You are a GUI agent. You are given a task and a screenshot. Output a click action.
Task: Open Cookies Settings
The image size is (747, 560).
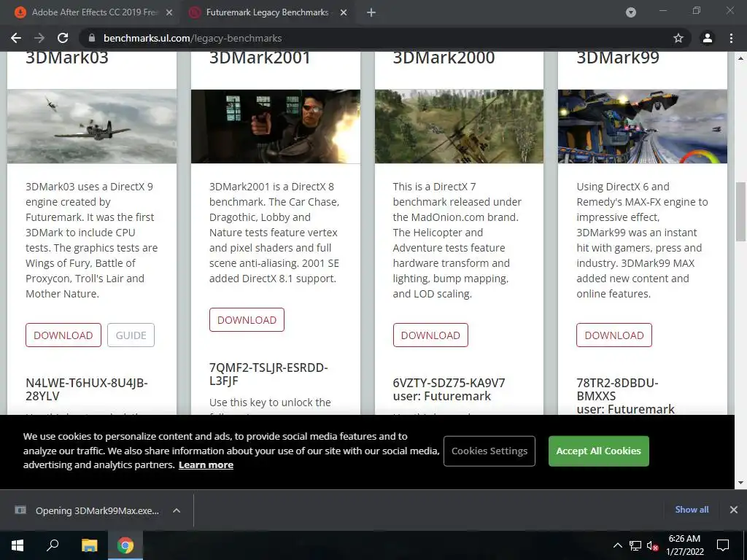tap(489, 451)
